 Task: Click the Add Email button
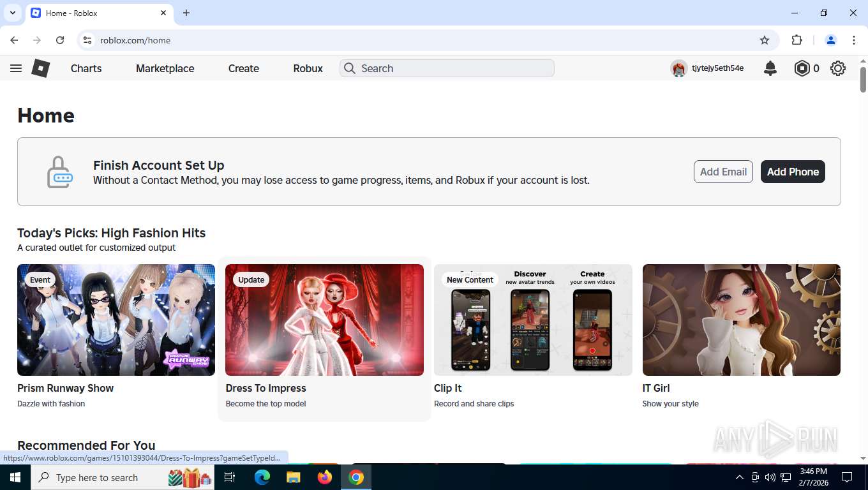pyautogui.click(x=723, y=172)
